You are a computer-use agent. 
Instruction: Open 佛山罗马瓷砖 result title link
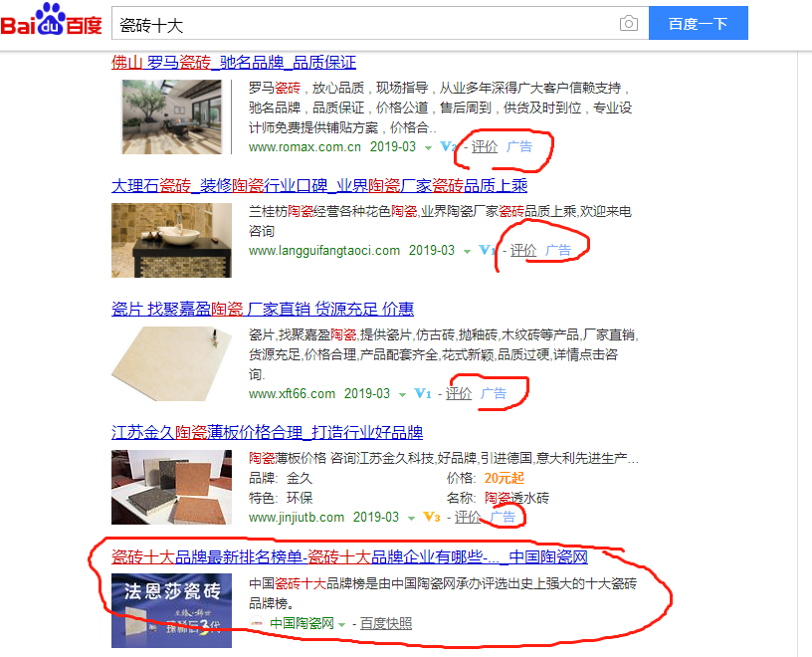(234, 63)
